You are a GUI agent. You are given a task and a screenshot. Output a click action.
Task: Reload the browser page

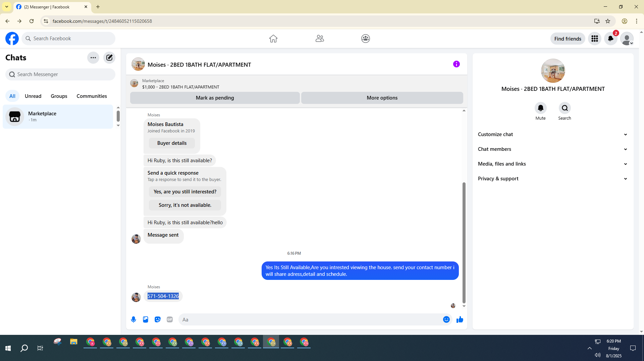point(32,21)
